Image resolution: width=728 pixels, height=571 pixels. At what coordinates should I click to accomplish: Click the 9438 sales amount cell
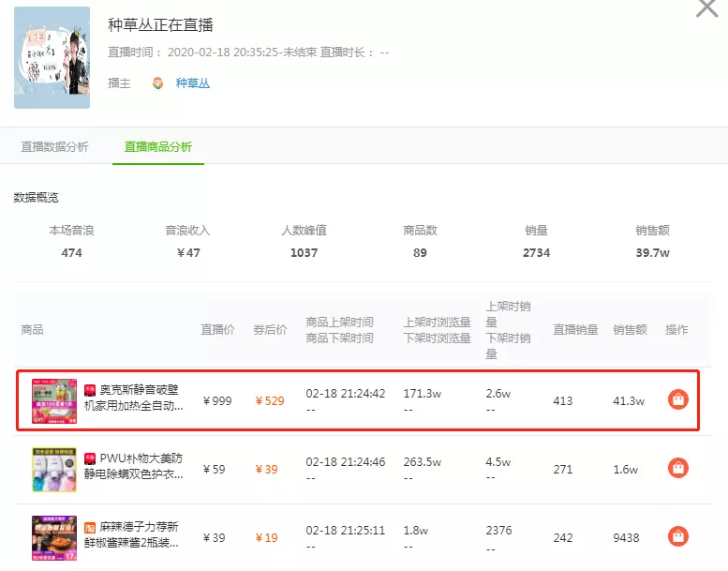click(x=626, y=537)
